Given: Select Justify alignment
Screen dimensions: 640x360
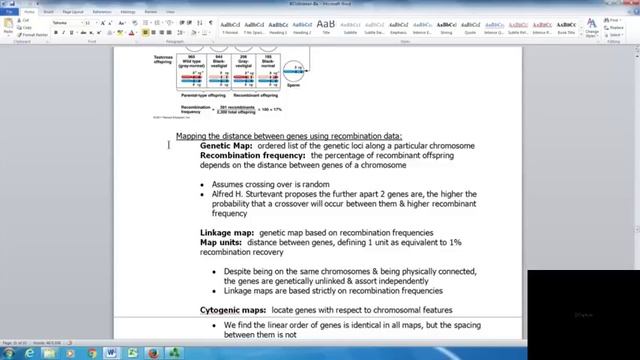Looking at the screenshot, I should tap(169, 33).
